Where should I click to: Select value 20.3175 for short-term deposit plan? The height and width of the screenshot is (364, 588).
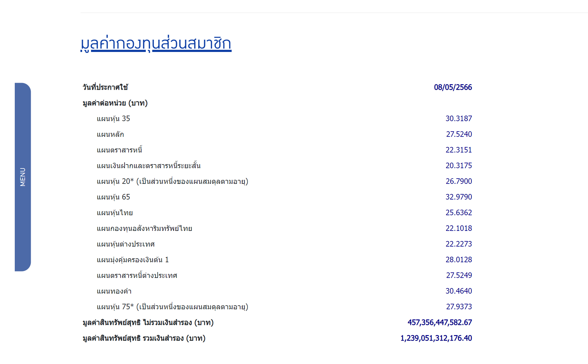(x=459, y=166)
